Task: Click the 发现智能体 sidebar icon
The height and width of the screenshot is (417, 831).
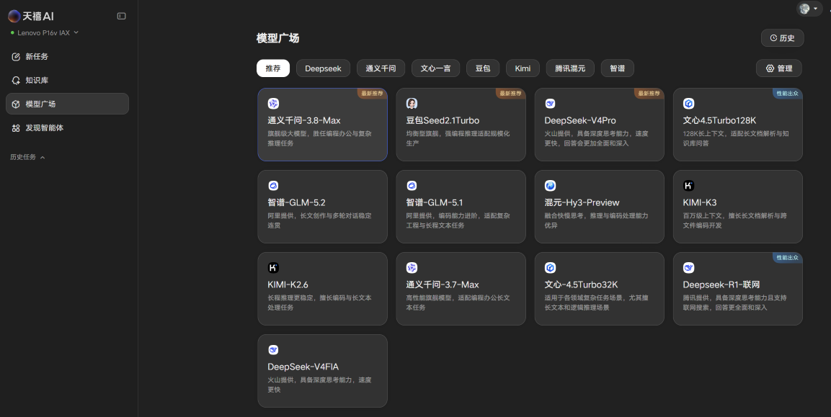Action: coord(16,128)
